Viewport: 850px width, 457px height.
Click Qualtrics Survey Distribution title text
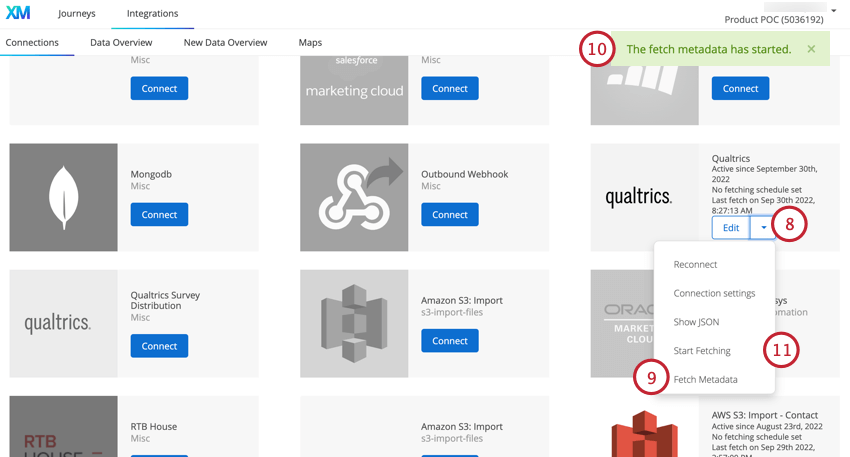click(165, 300)
